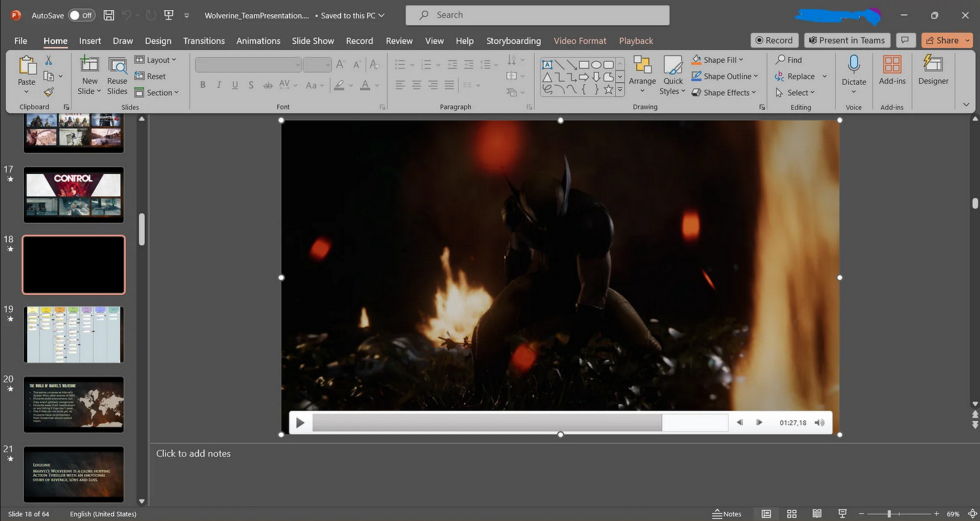The width and height of the screenshot is (980, 521).
Task: Expand the Layout dropdown
Action: (x=156, y=60)
